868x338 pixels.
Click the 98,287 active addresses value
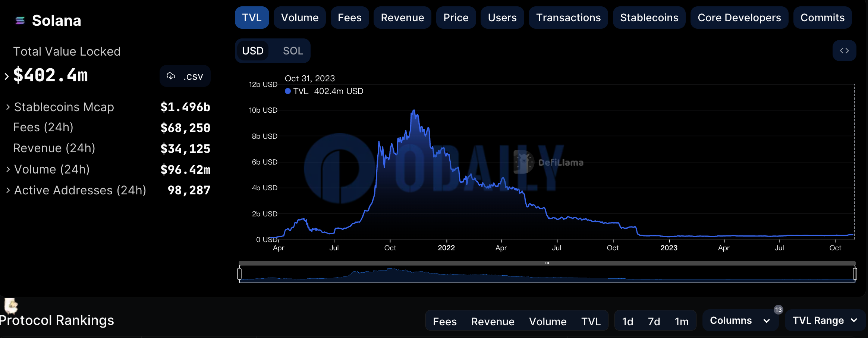189,190
